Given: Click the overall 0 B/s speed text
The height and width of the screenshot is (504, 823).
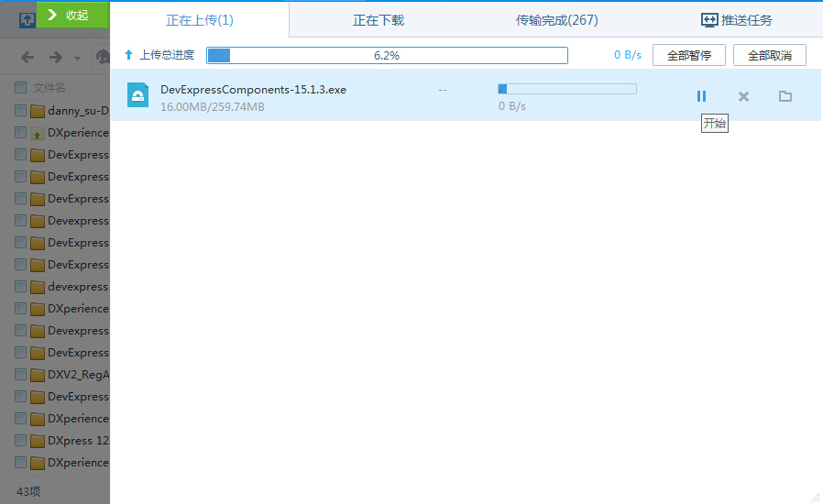Looking at the screenshot, I should tap(628, 55).
